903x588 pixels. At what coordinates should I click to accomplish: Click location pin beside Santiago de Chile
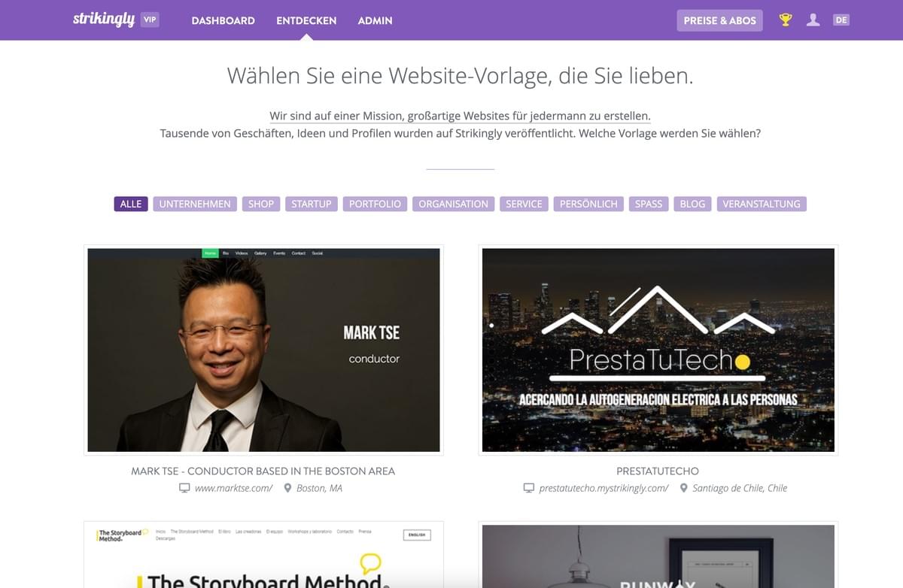(x=683, y=488)
